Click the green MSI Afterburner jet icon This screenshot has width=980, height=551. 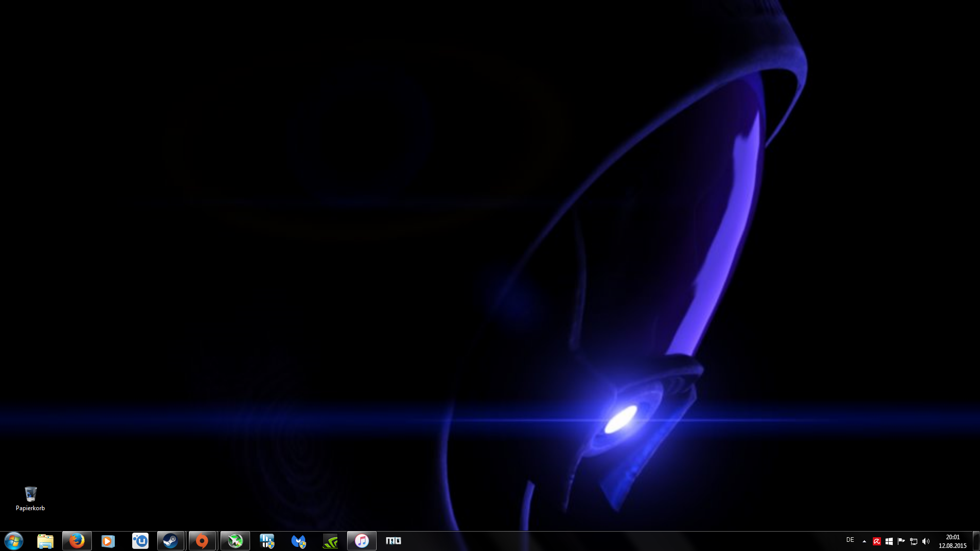coord(235,541)
